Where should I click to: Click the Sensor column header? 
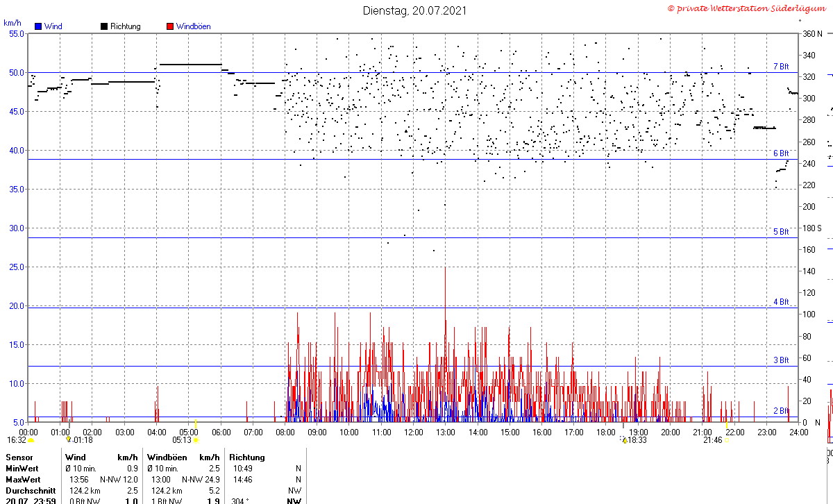(x=19, y=457)
